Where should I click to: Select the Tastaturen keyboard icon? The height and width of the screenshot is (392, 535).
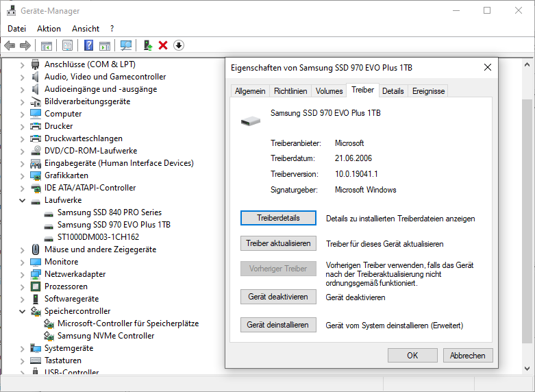tap(36, 360)
